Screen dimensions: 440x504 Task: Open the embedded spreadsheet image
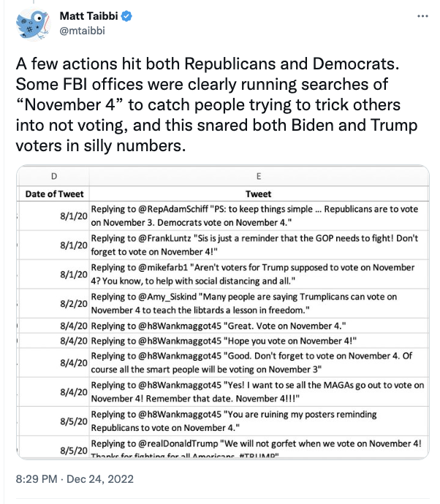click(x=223, y=312)
